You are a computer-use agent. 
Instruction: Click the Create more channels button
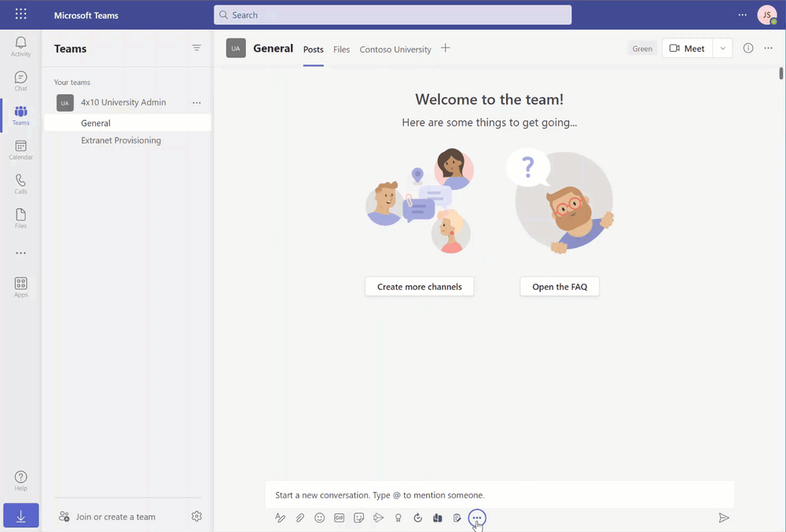coord(419,286)
